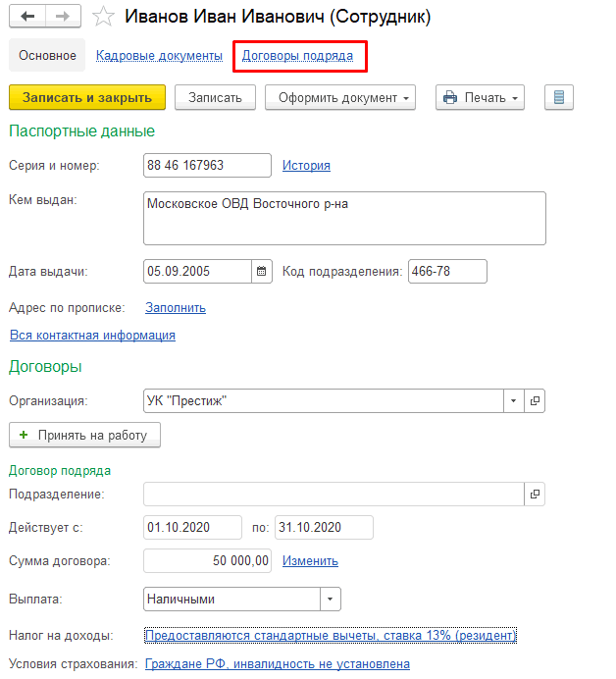The image size is (616, 679).
Task: Expand the Organization dropdown list
Action: pyautogui.click(x=514, y=400)
